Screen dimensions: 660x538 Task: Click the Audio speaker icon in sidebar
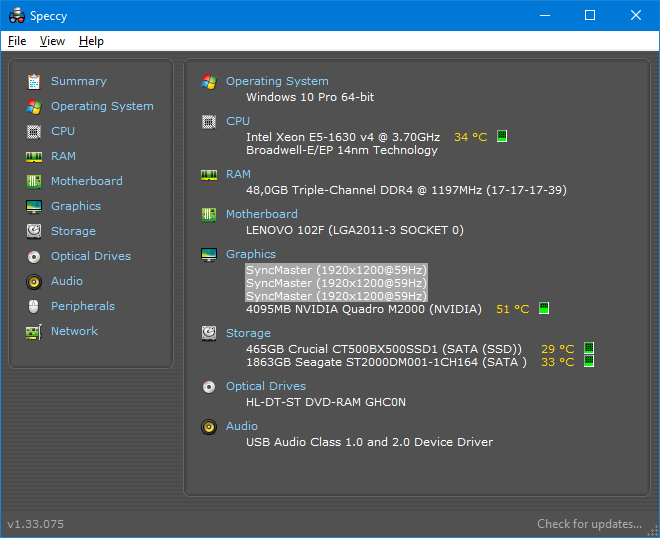coord(34,282)
